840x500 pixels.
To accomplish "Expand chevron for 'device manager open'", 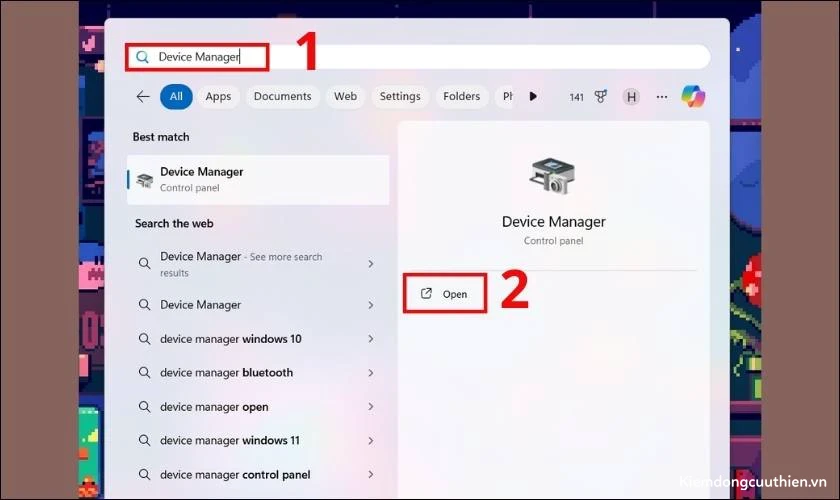I will [x=371, y=407].
